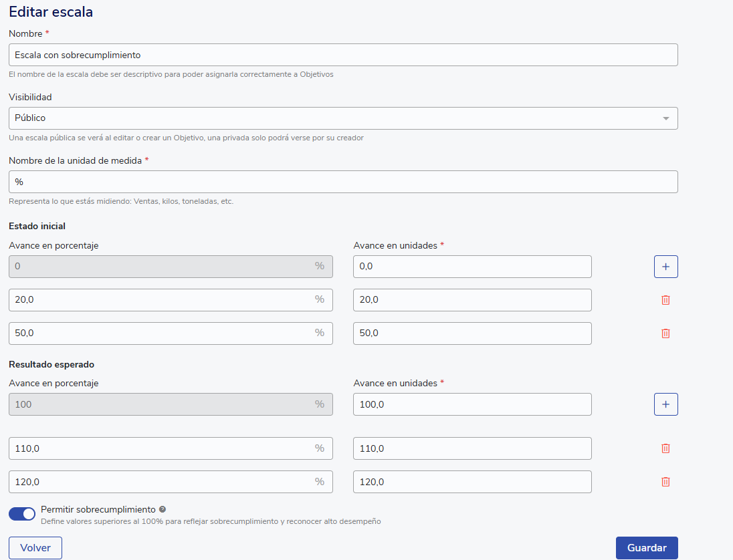Click the Visibilidad dropdown arrow
The image size is (733, 560).
click(665, 118)
